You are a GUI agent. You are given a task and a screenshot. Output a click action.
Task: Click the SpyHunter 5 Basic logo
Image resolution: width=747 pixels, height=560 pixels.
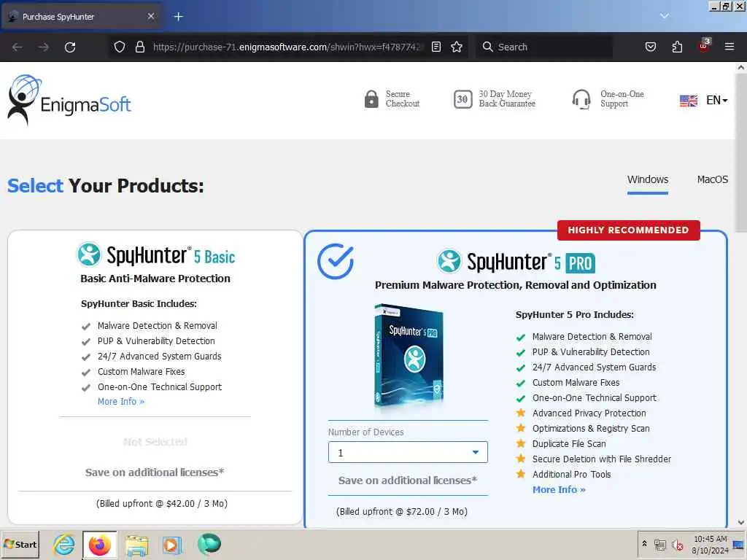156,254
